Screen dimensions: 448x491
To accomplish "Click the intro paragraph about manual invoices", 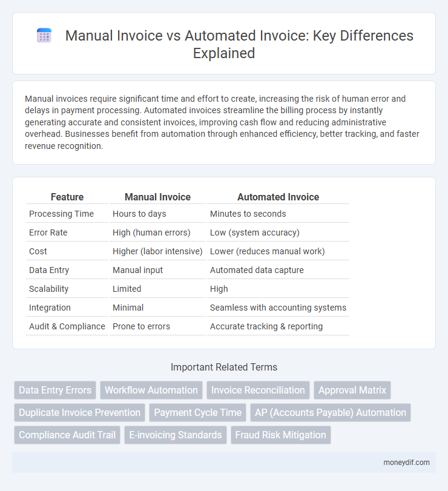I will click(222, 122).
